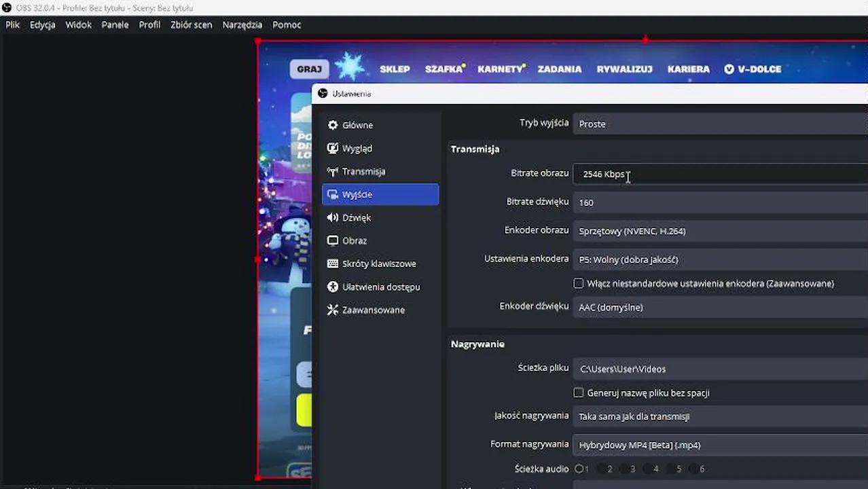Open the Zbiór scen menu
Image resolution: width=868 pixels, height=489 pixels.
click(191, 24)
